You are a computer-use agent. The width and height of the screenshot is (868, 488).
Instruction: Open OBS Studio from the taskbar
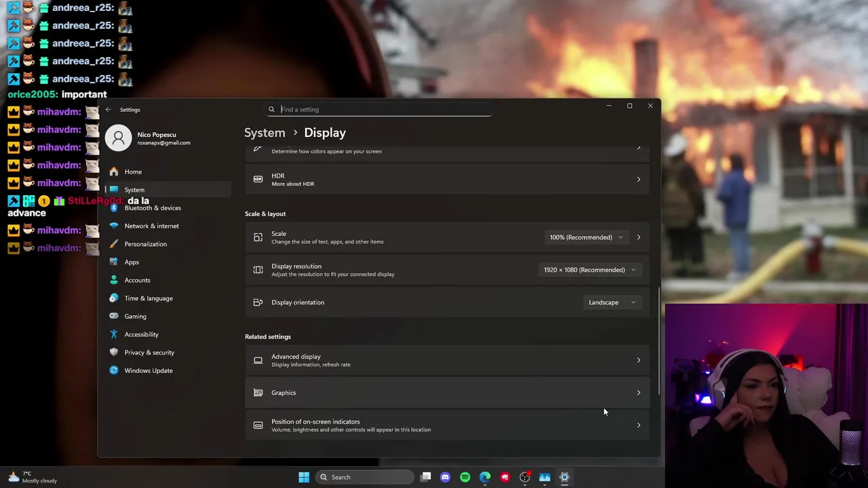click(x=525, y=477)
